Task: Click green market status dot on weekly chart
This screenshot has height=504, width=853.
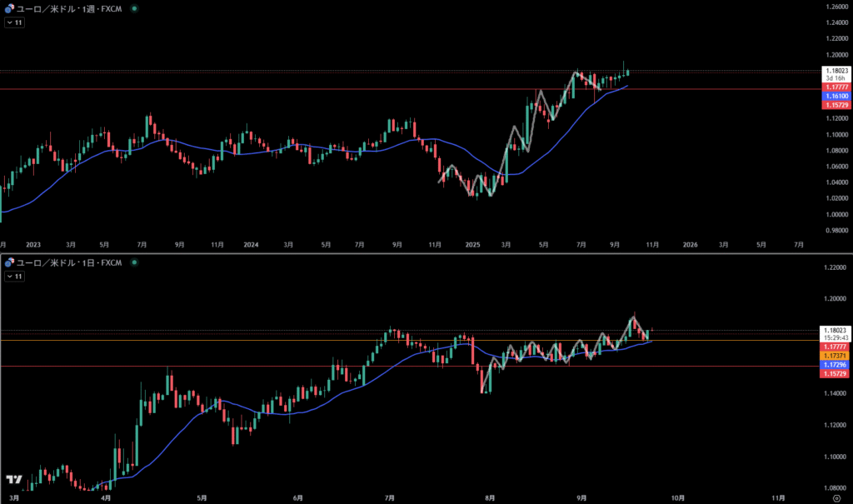Action: 136,7
